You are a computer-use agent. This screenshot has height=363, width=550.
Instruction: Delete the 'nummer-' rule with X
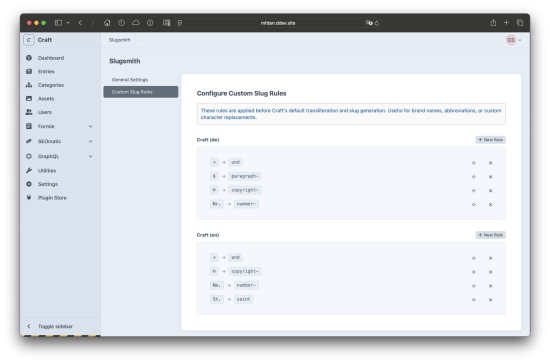coord(490,204)
